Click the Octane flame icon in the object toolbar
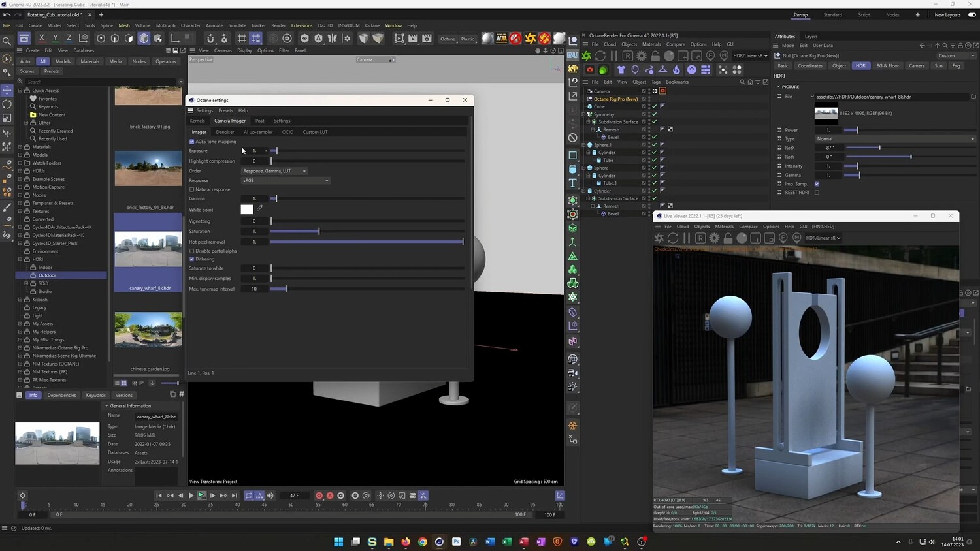Screen dimensions: 980x551 coord(676,70)
